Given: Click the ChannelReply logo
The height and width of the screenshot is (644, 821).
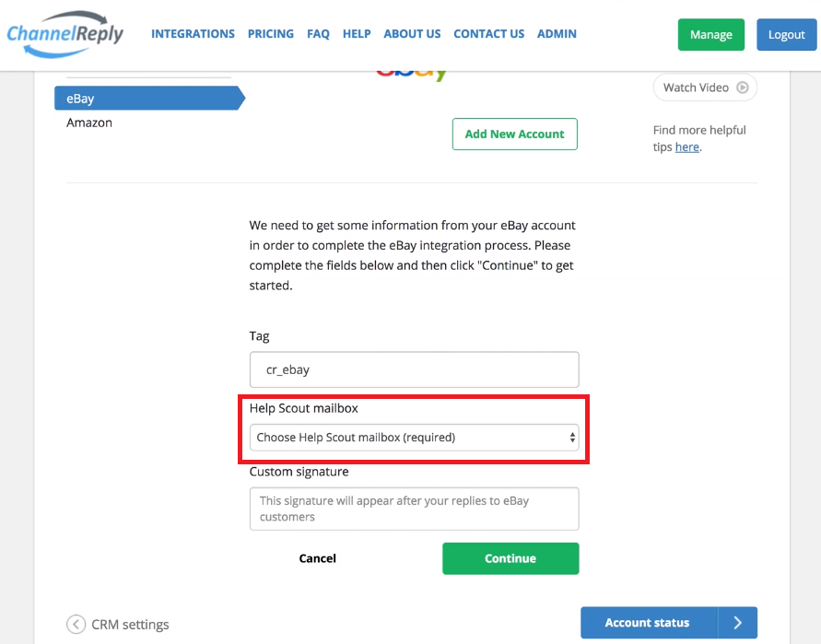Looking at the screenshot, I should click(65, 35).
